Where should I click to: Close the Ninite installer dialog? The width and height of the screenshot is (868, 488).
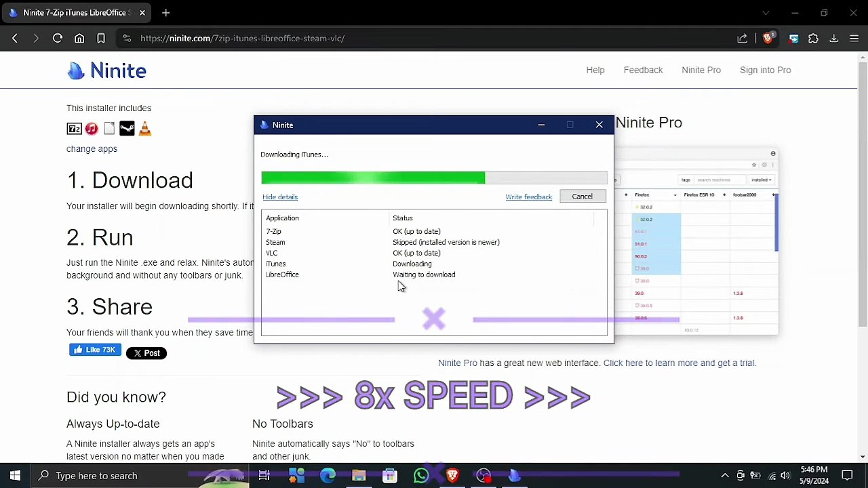tap(599, 125)
